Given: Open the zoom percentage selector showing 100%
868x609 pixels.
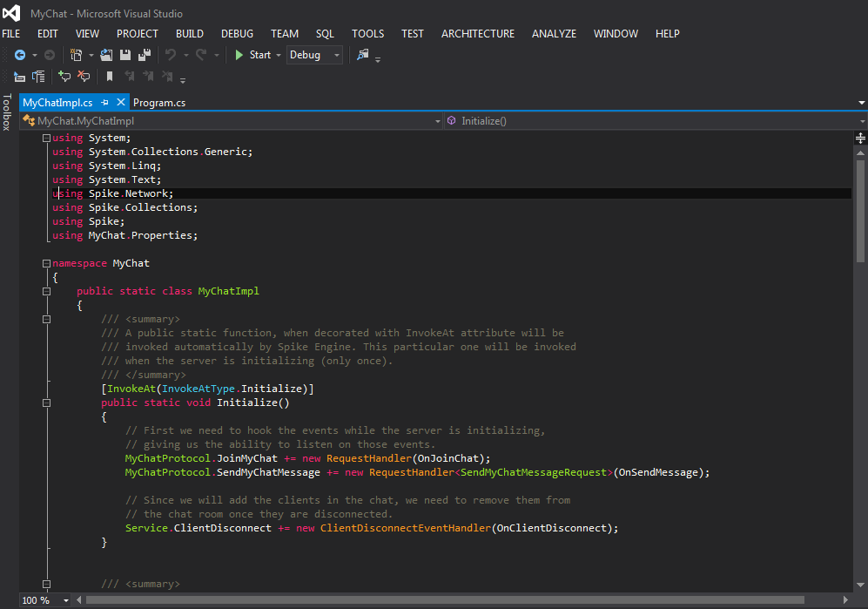Looking at the screenshot, I should point(44,599).
